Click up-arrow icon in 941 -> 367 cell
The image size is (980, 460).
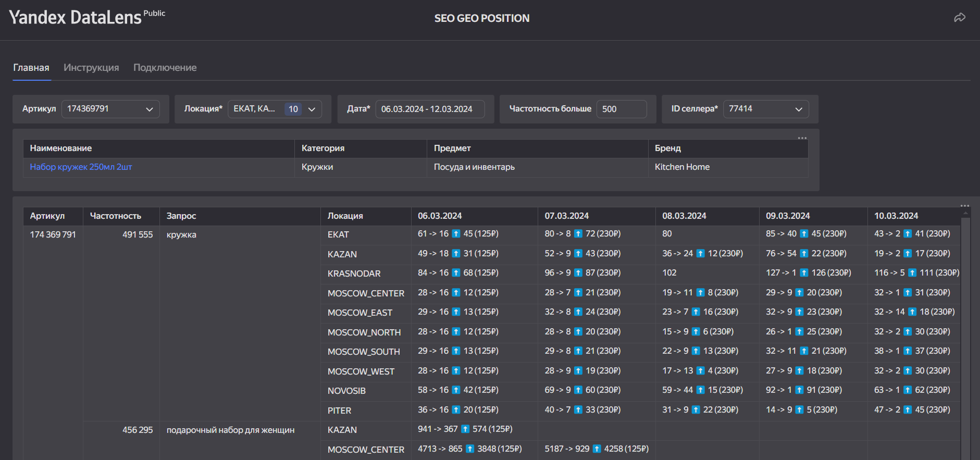coord(465,429)
